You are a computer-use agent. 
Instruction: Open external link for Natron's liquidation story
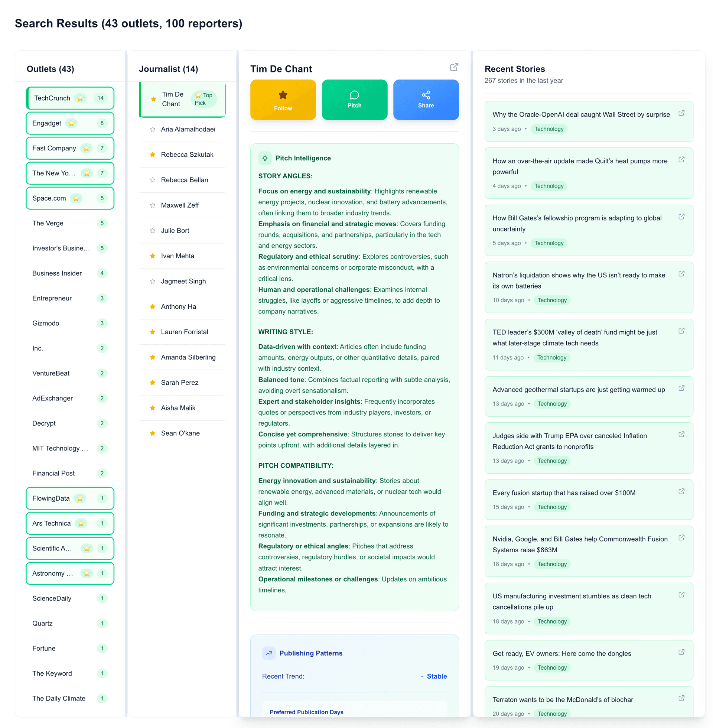pyautogui.click(x=681, y=274)
